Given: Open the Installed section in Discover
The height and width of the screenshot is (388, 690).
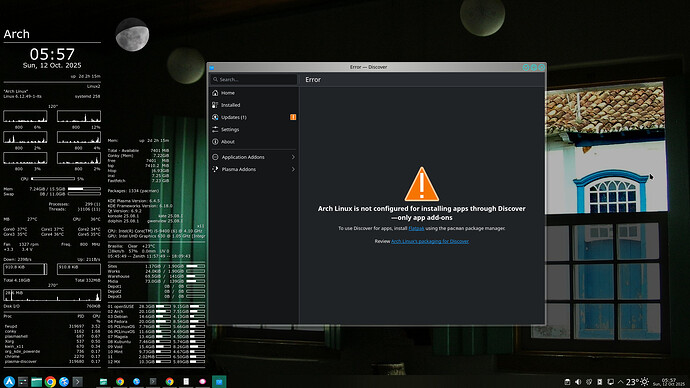Looking at the screenshot, I should (254, 105).
